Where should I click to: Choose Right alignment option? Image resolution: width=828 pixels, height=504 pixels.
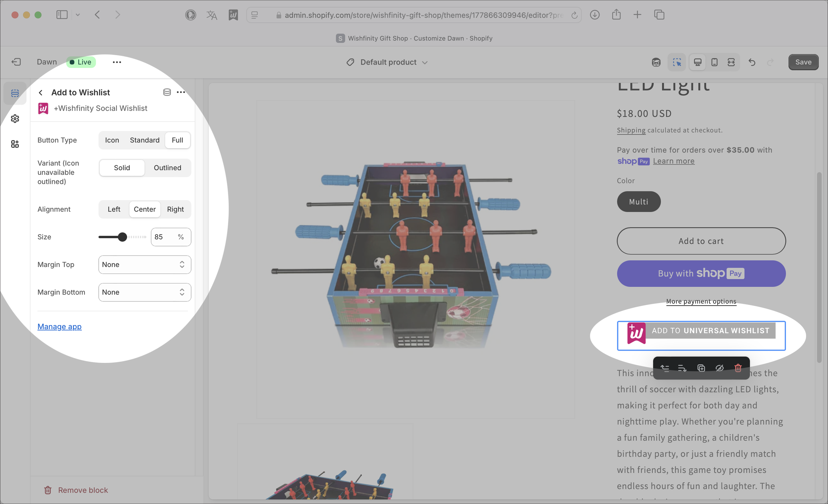[176, 209]
